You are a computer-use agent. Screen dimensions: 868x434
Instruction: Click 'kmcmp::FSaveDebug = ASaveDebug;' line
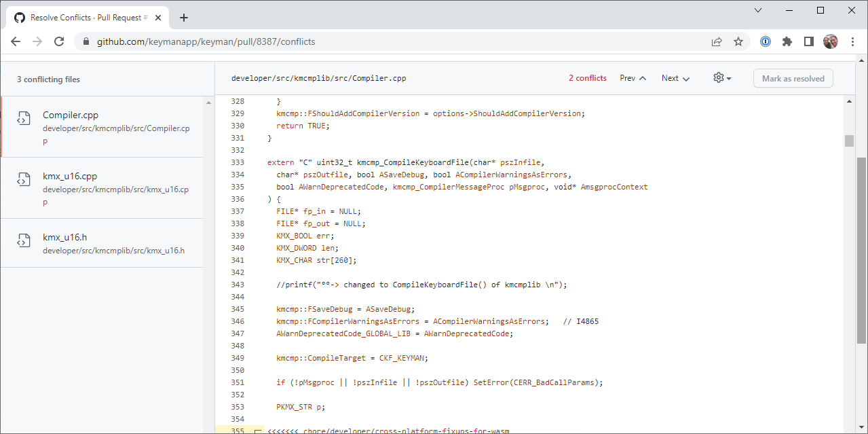[345, 309]
